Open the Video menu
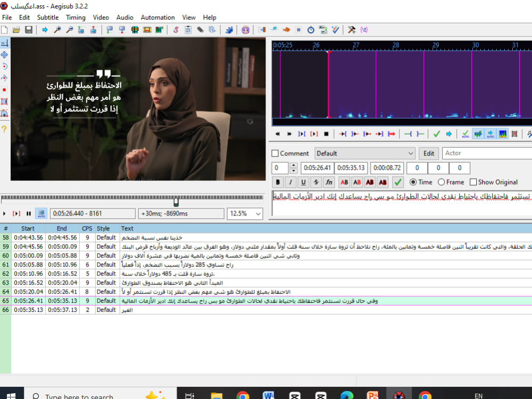The image size is (532, 399). pyautogui.click(x=101, y=18)
